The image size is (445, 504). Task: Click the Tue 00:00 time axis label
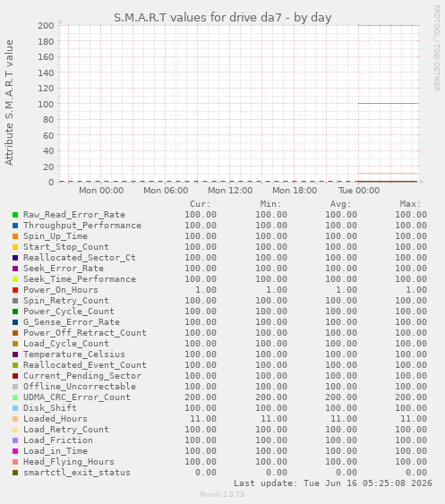(x=359, y=191)
